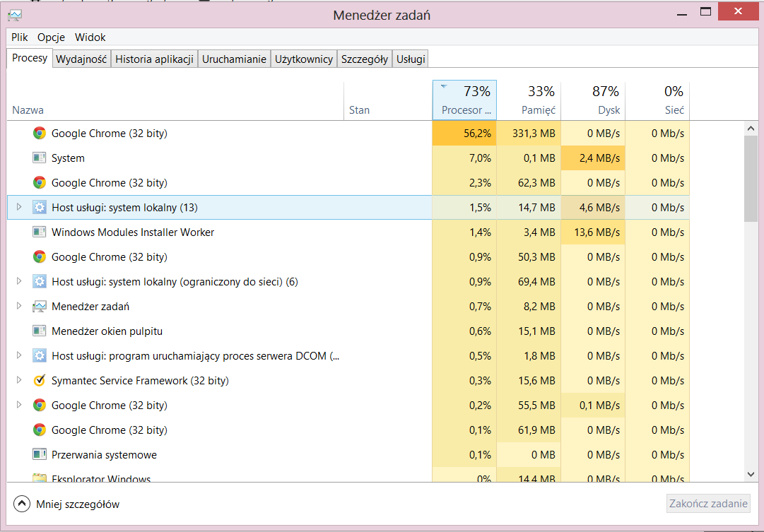Click the System process icon

click(40, 158)
